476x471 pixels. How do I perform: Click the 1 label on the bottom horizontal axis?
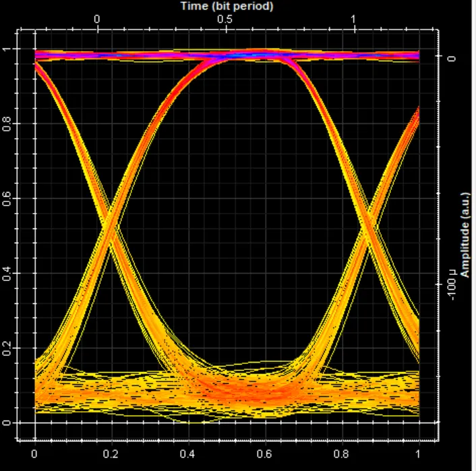pyautogui.click(x=418, y=454)
